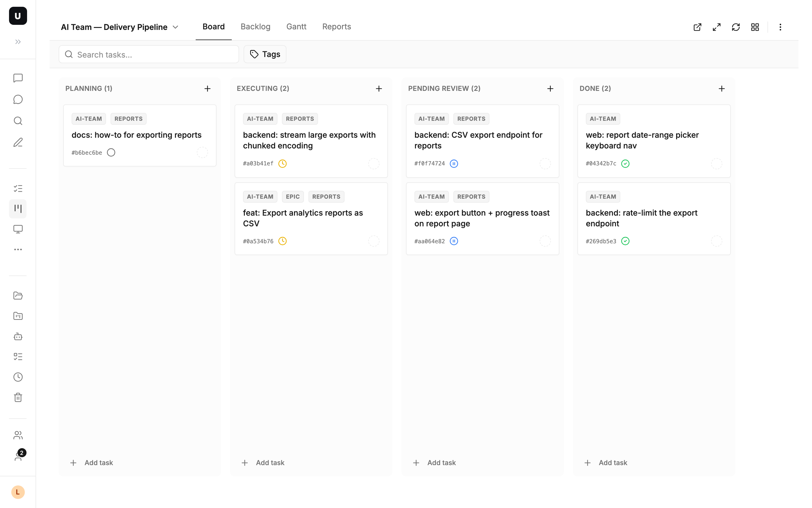
Task: Open the users team icon in sidebar
Action: coord(18,435)
